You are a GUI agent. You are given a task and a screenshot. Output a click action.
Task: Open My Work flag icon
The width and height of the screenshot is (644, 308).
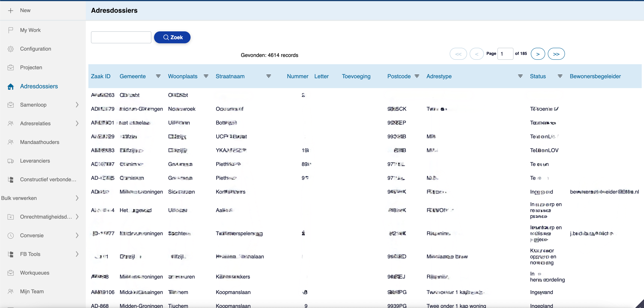[x=10, y=30]
